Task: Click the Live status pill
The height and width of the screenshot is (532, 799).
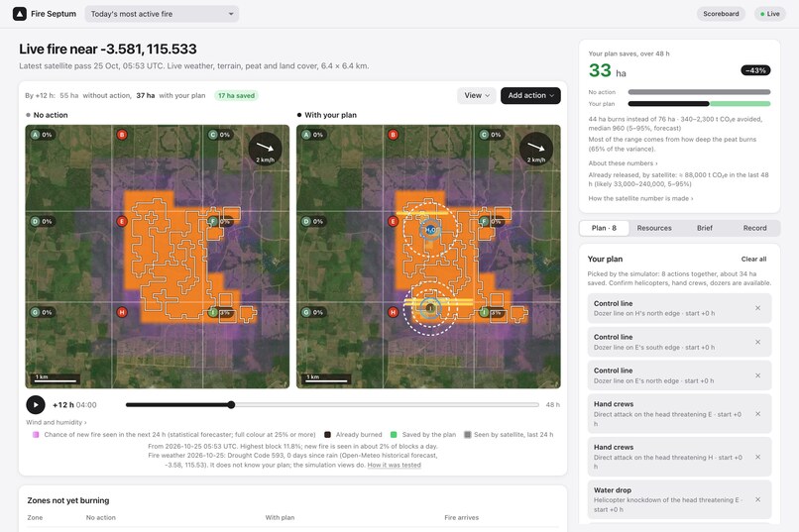Action: 769,14
